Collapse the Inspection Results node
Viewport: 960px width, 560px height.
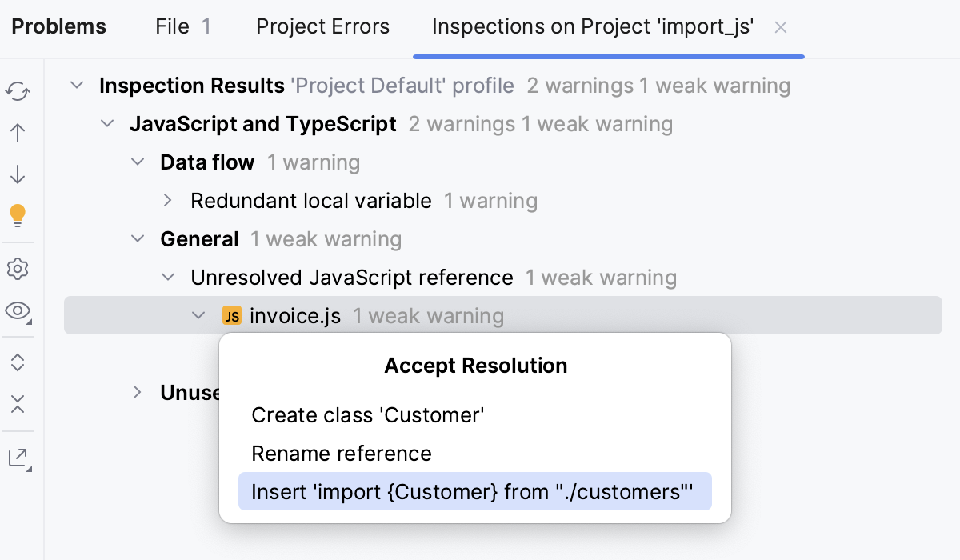pyautogui.click(x=77, y=86)
